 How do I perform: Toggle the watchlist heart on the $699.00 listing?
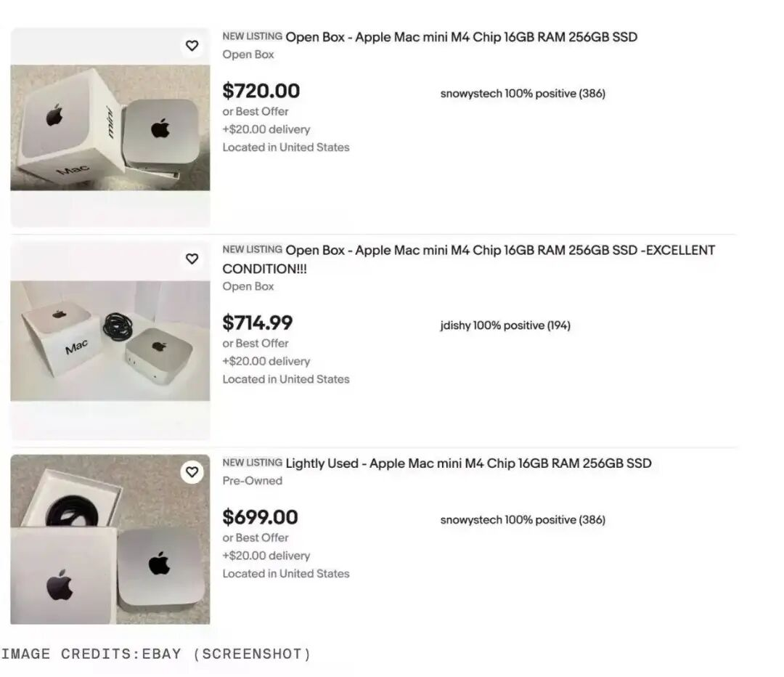coord(192,472)
